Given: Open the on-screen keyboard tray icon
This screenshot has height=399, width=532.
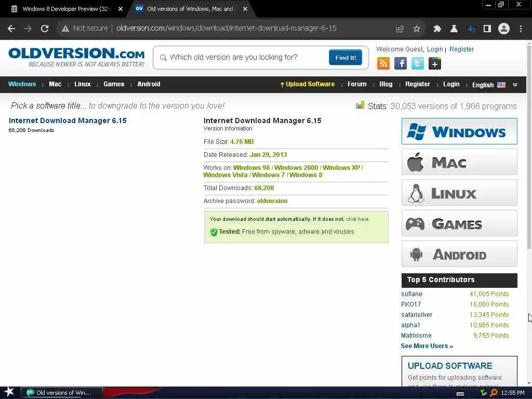Looking at the screenshot, I should point(460,394).
